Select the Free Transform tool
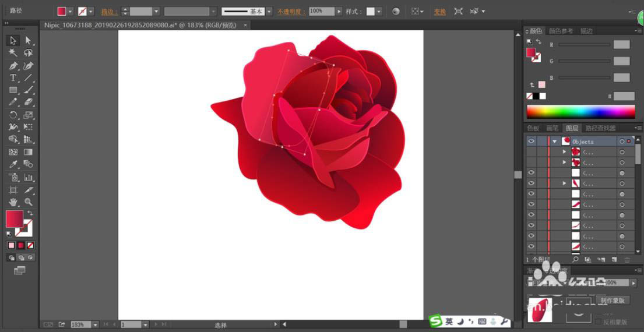The image size is (644, 332). point(28,127)
